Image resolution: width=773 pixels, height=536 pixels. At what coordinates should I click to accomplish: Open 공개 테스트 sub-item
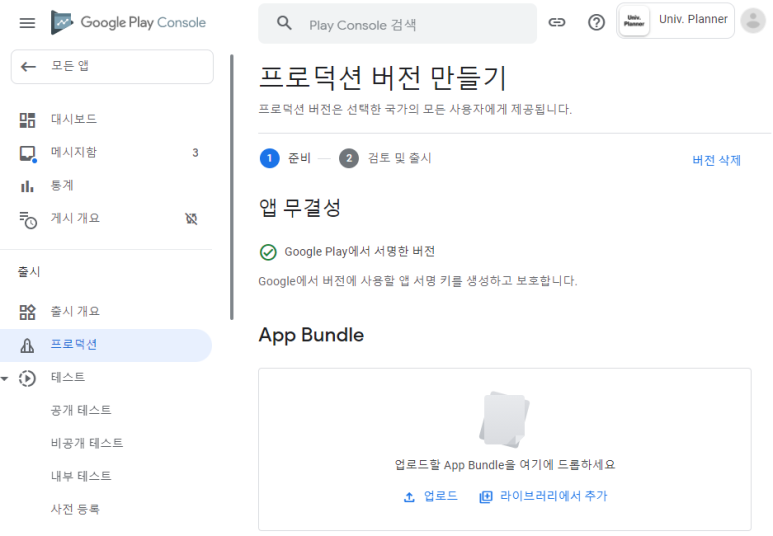coord(81,410)
